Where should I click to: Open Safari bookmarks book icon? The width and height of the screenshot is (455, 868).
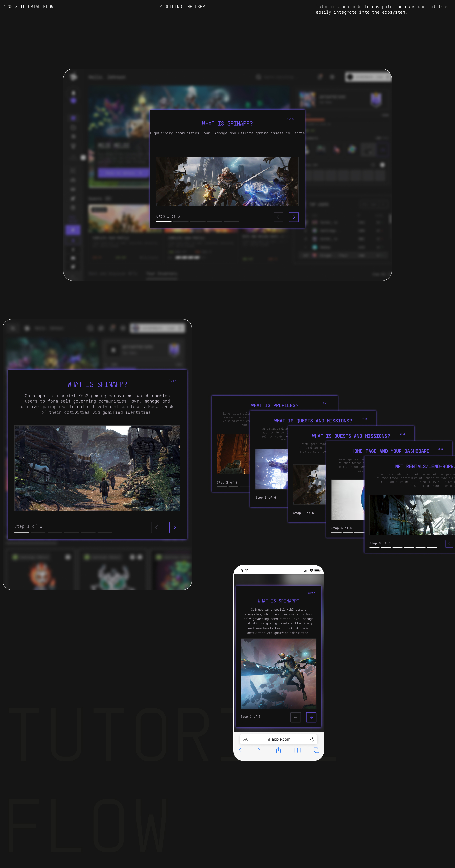(297, 750)
